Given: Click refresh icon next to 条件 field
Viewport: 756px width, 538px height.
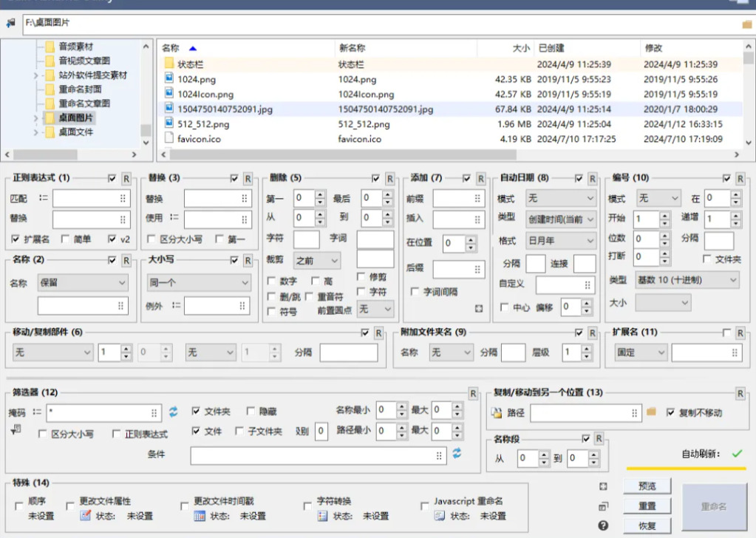Looking at the screenshot, I should click(x=457, y=453).
